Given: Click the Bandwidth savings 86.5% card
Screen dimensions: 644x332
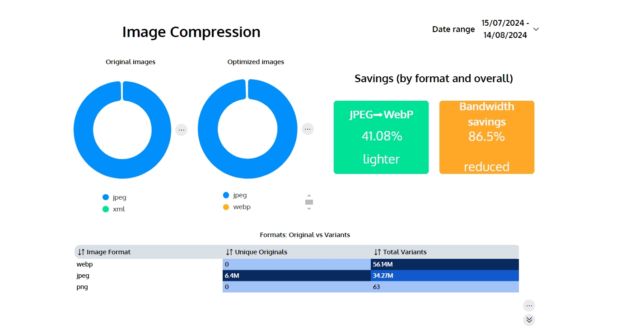Looking at the screenshot, I should [x=486, y=137].
